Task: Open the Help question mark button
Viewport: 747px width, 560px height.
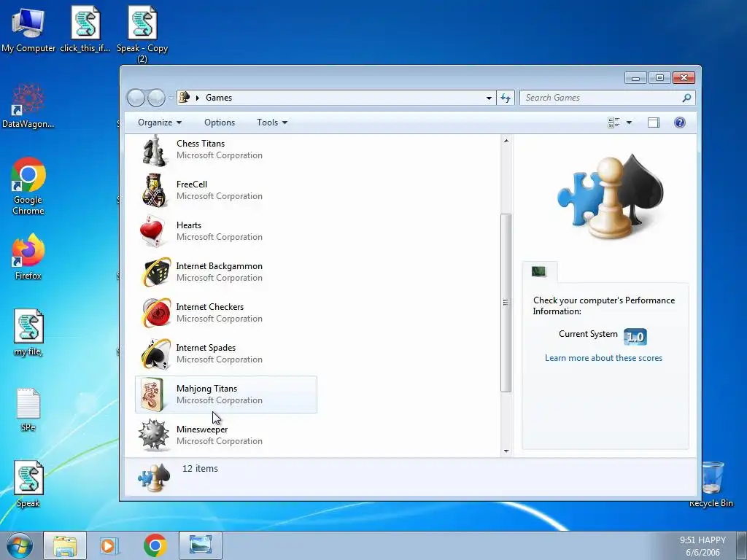Action: tap(680, 122)
